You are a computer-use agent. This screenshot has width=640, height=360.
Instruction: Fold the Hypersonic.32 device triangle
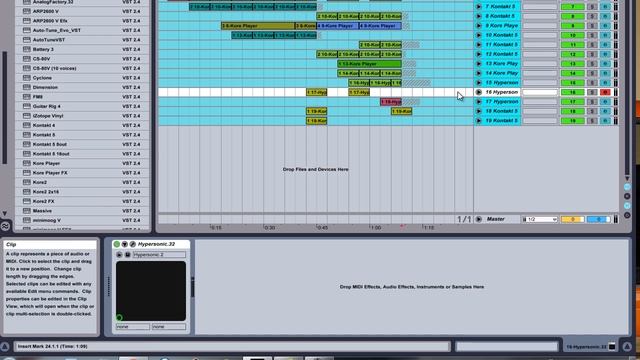124,244
